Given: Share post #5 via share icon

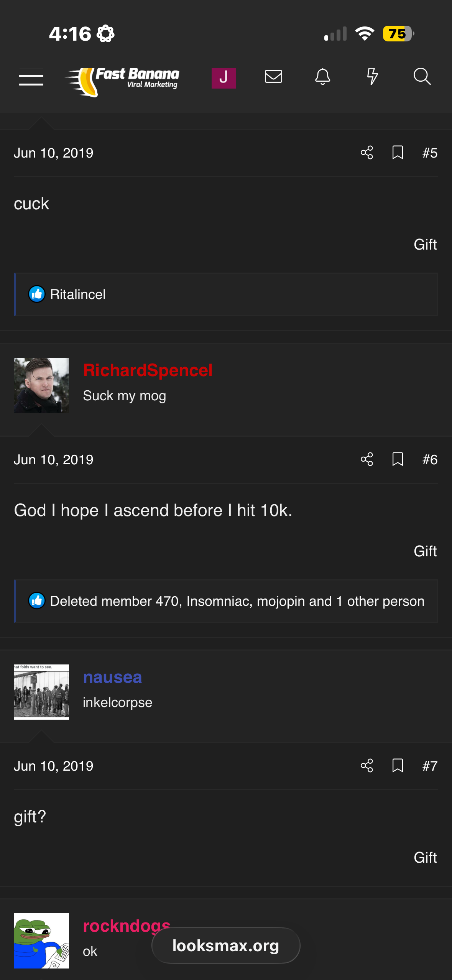Looking at the screenshot, I should [367, 153].
